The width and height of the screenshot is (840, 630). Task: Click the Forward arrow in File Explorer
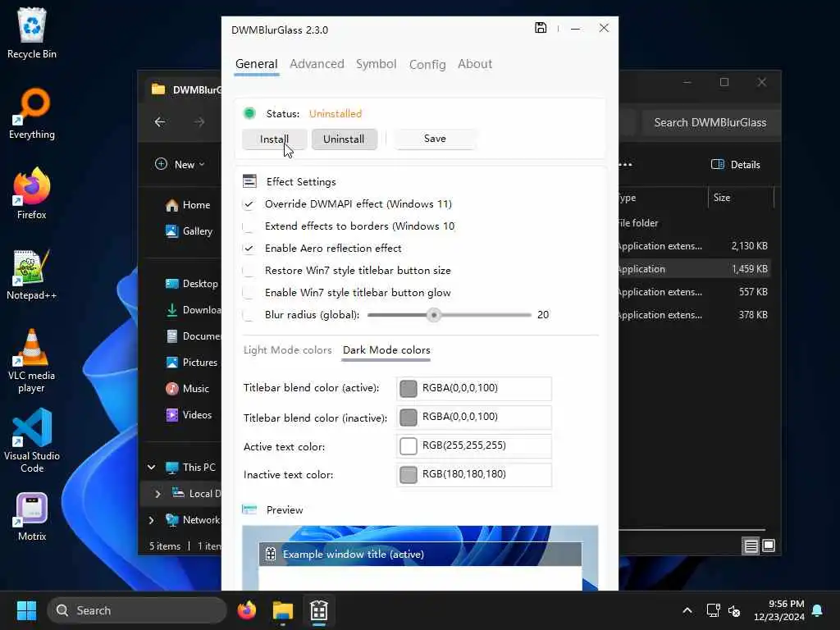coord(199,122)
